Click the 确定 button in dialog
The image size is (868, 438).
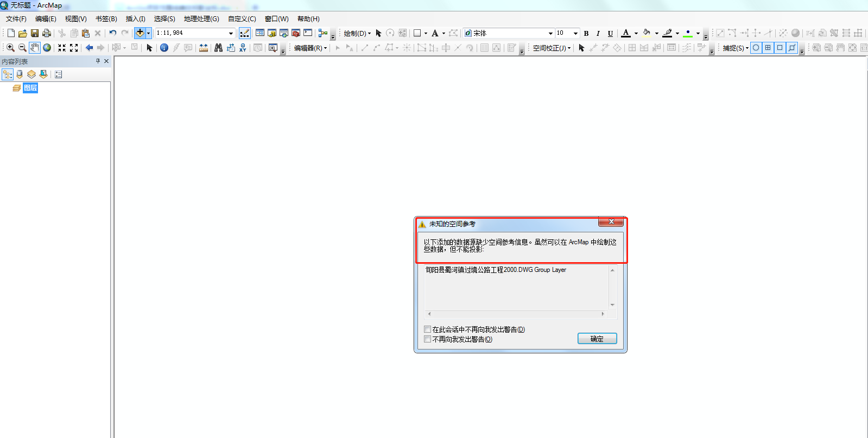click(x=597, y=339)
